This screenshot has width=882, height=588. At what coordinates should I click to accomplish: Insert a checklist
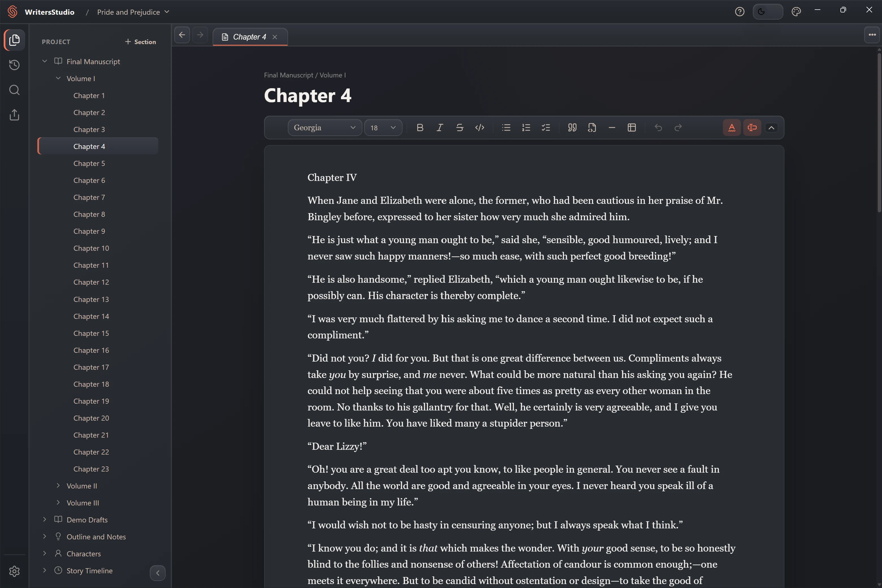546,127
